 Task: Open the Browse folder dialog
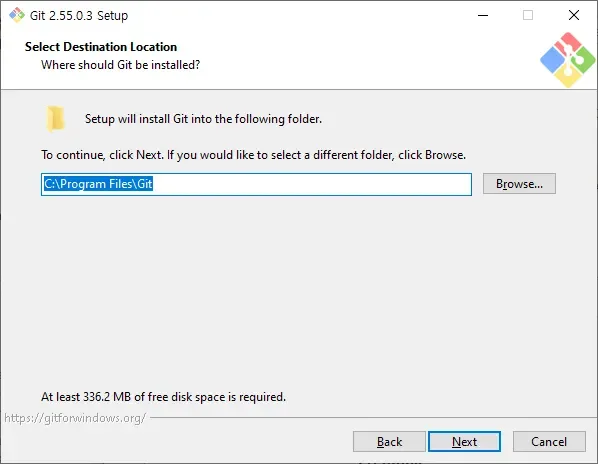[519, 184]
